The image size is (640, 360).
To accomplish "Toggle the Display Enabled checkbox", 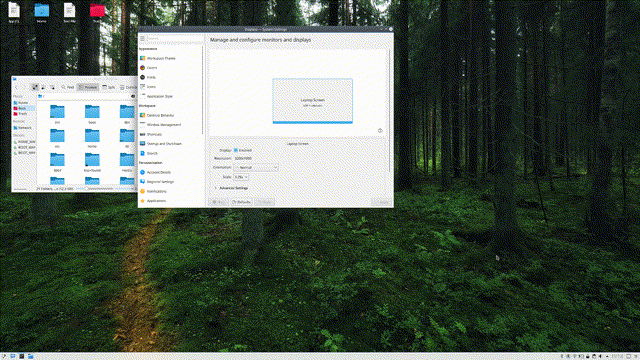I will point(236,150).
